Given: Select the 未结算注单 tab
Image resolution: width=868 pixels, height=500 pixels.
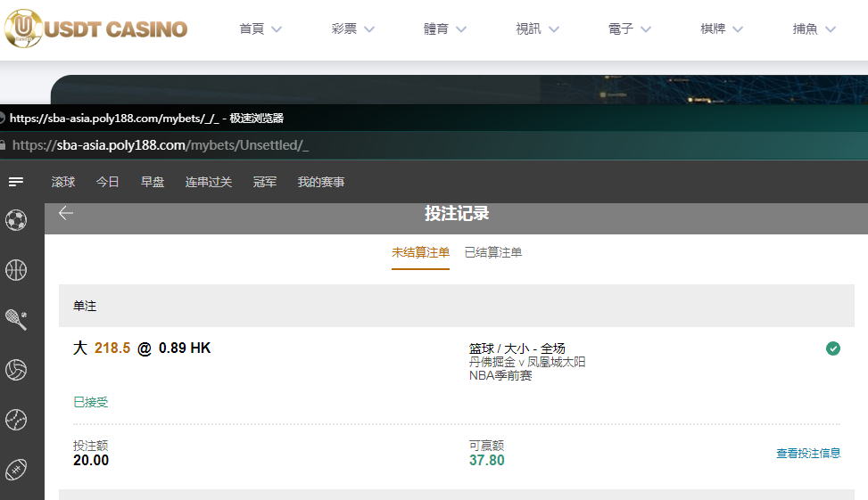Looking at the screenshot, I should [x=420, y=253].
